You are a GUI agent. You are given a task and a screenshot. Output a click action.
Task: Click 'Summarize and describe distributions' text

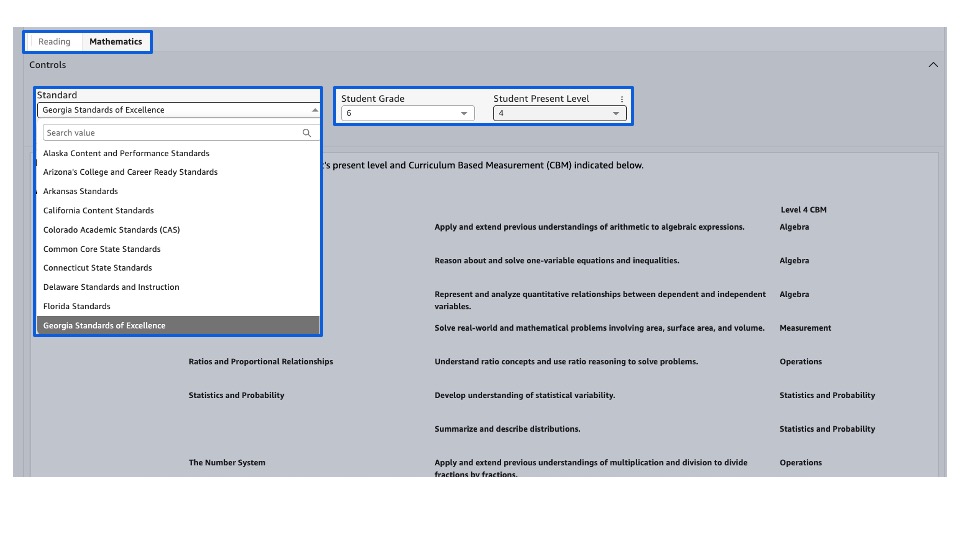[508, 429]
